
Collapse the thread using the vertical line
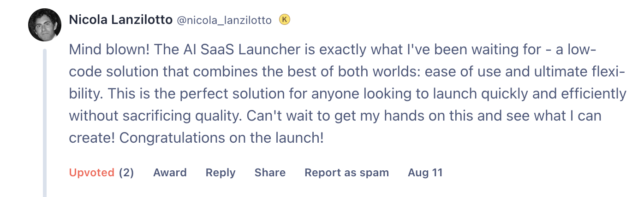click(x=45, y=120)
